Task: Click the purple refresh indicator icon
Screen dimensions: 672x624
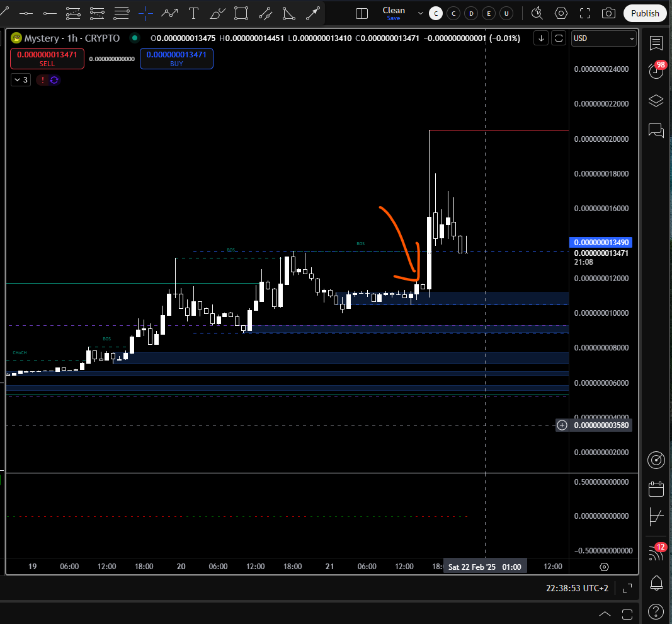Action: point(54,80)
